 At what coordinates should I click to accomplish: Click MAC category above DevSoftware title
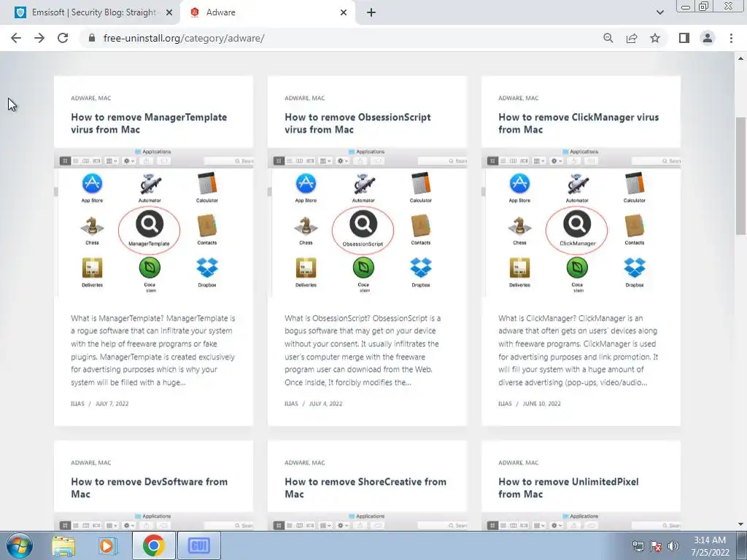[x=104, y=462]
